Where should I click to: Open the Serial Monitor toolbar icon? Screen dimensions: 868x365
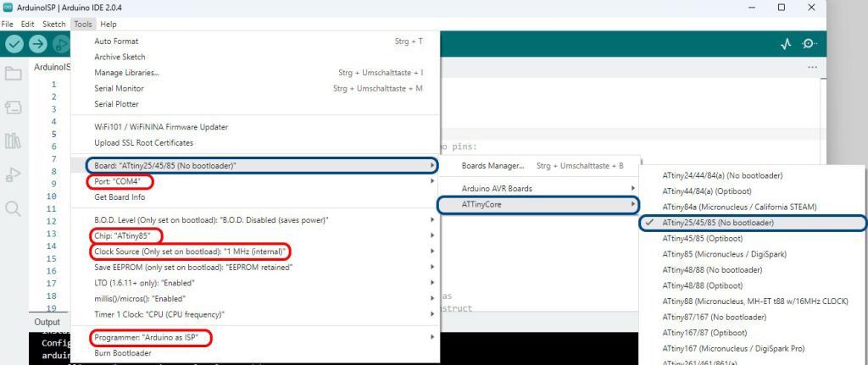tap(810, 44)
